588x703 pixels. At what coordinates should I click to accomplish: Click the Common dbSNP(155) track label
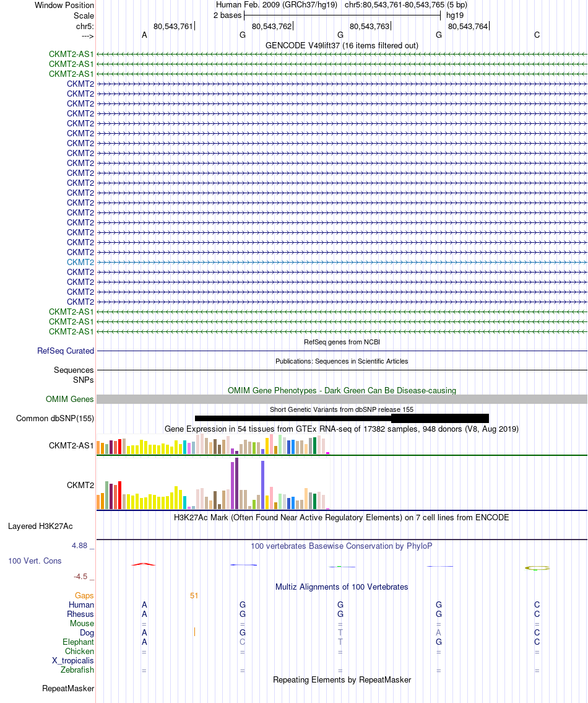[x=55, y=418]
